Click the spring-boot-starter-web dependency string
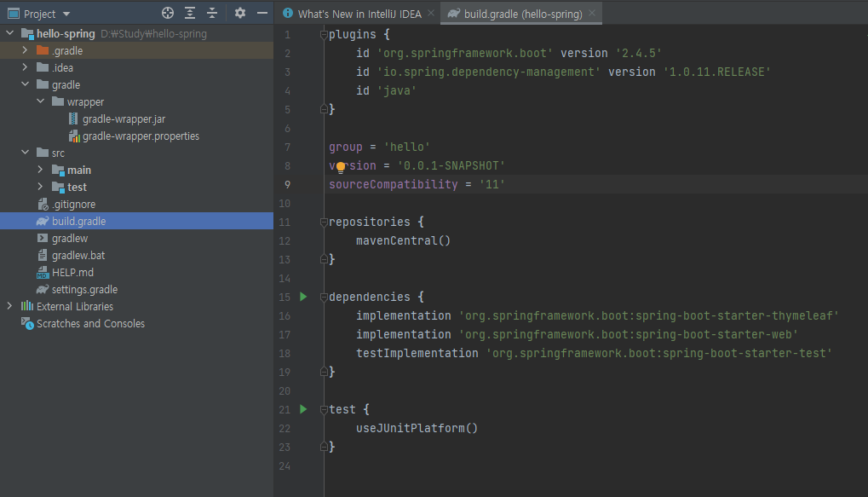The height and width of the screenshot is (497, 868). click(629, 335)
